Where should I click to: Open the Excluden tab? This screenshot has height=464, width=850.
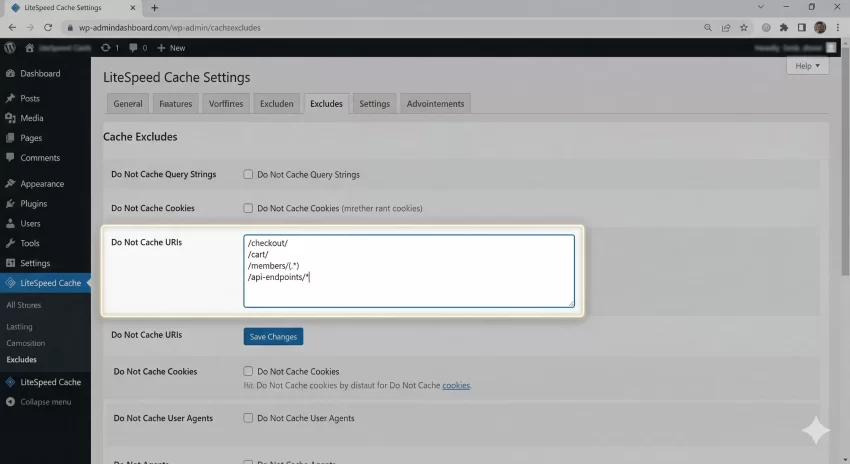[x=276, y=104]
